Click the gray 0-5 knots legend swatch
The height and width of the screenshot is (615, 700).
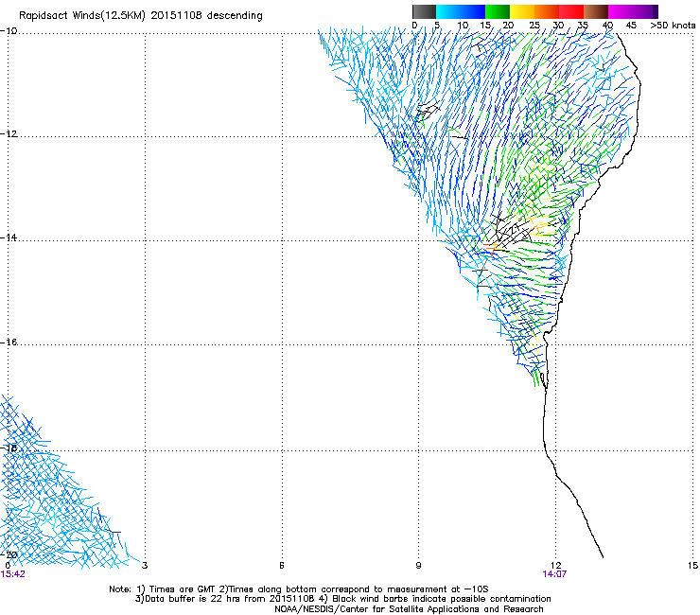[424, 11]
